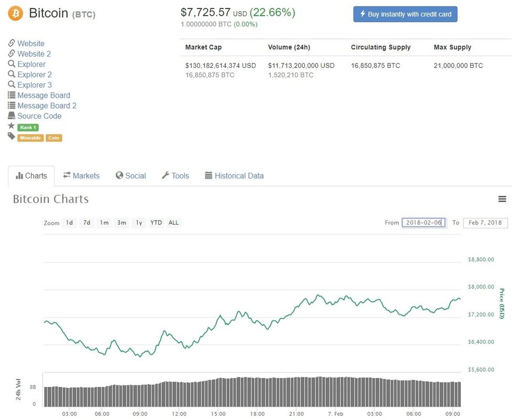Click the chain-link icon beside Website

[x=12, y=43]
